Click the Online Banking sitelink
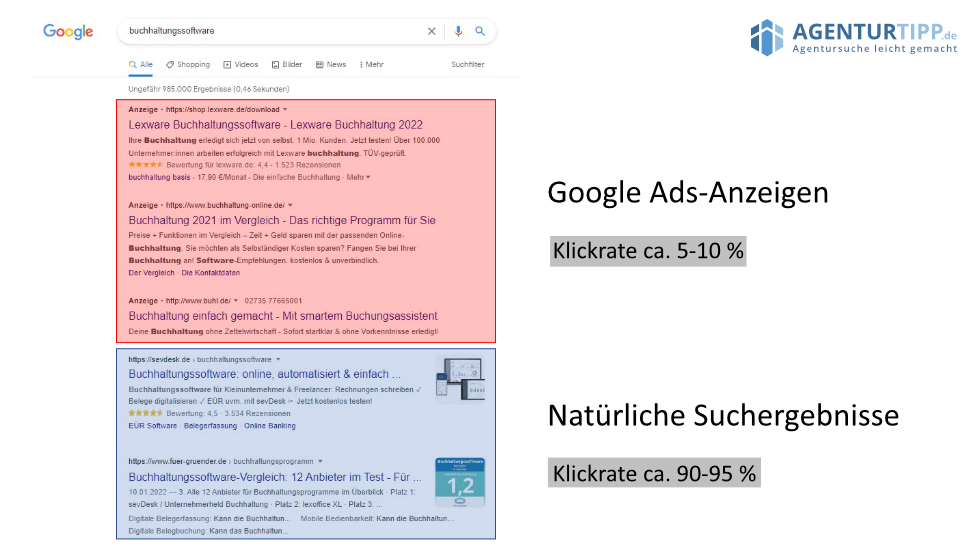Screen dimensions: 978x550 (270, 426)
